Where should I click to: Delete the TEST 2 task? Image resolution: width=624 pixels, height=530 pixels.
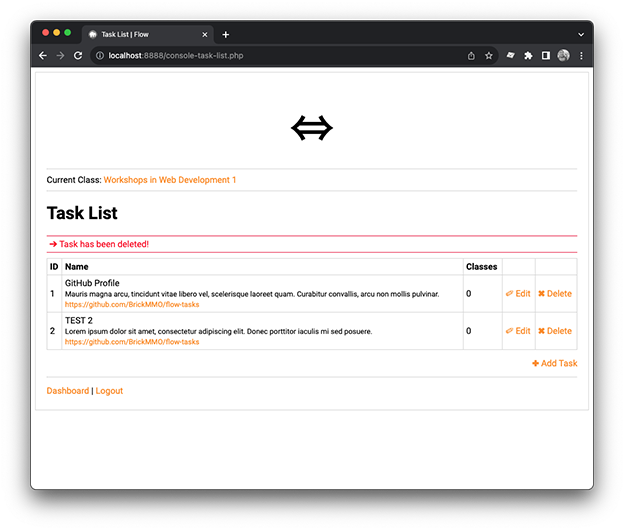555,331
